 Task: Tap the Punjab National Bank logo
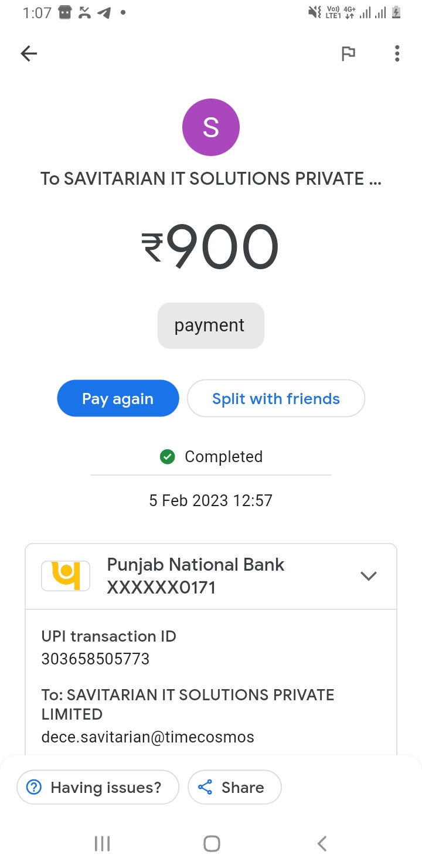66,575
